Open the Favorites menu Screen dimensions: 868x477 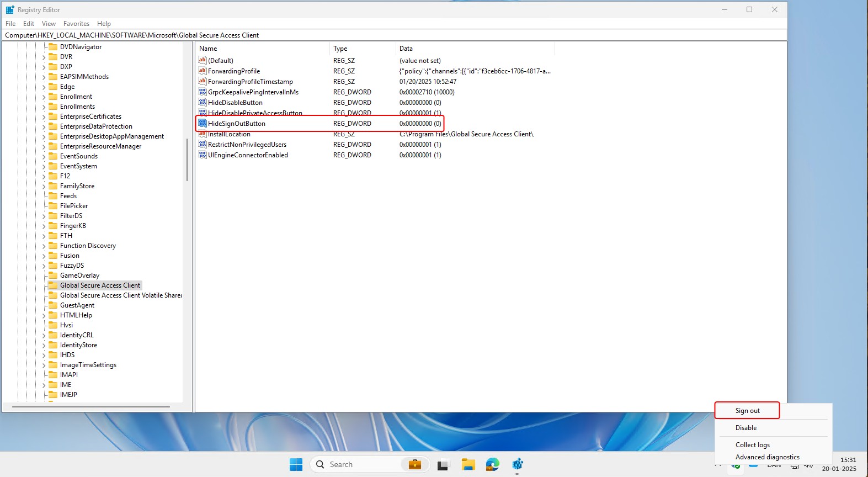pyautogui.click(x=76, y=24)
